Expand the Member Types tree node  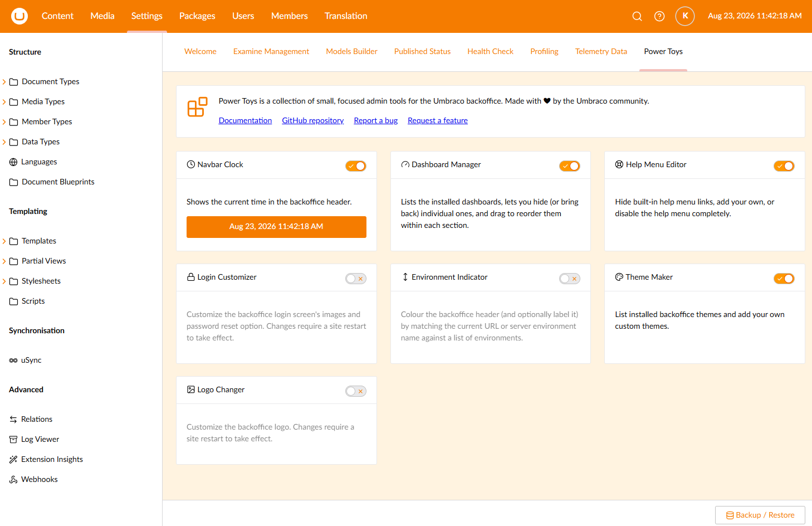pos(4,122)
